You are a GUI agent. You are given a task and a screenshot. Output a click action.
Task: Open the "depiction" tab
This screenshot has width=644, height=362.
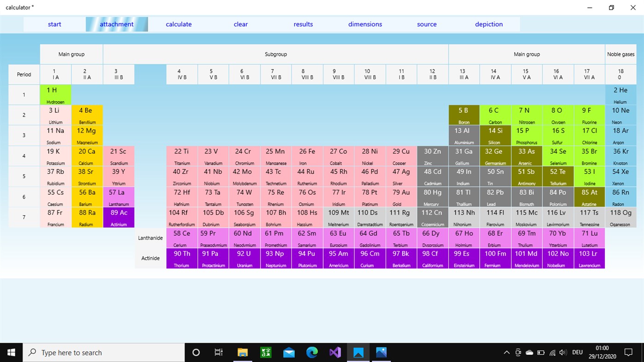(x=489, y=24)
